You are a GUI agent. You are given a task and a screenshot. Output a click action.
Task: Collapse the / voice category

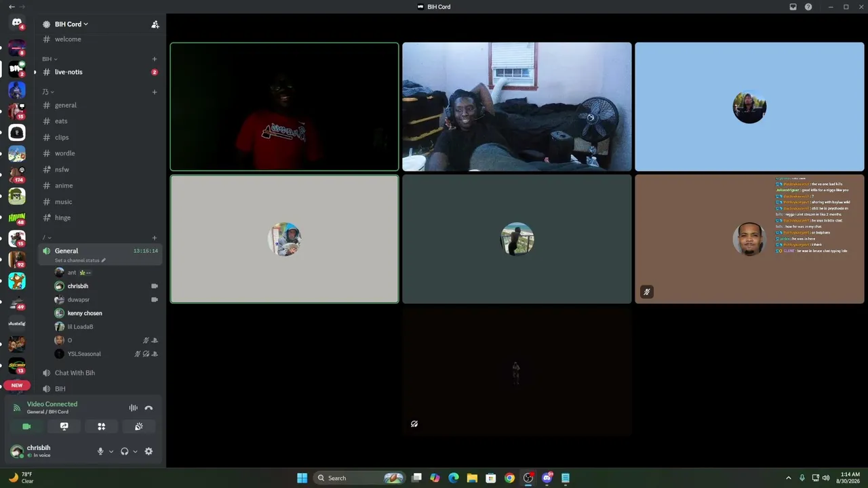tap(47, 237)
